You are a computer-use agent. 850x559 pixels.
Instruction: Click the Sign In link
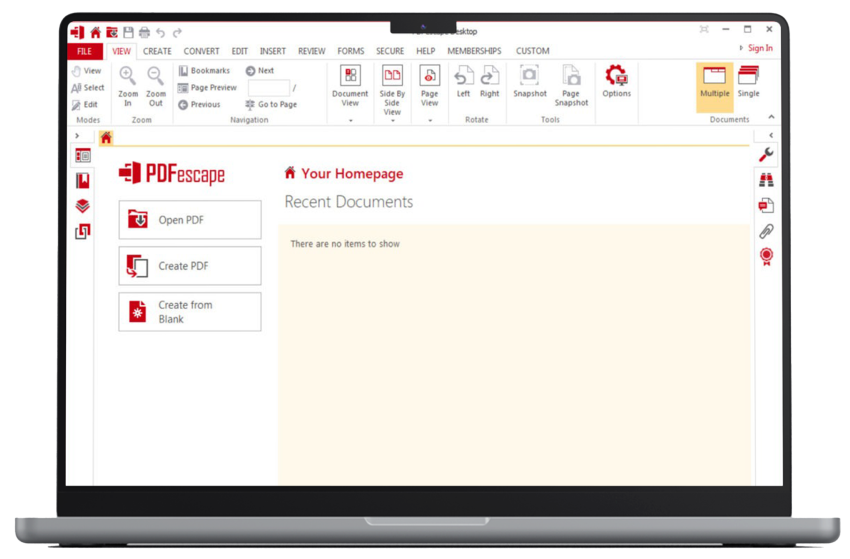click(759, 48)
